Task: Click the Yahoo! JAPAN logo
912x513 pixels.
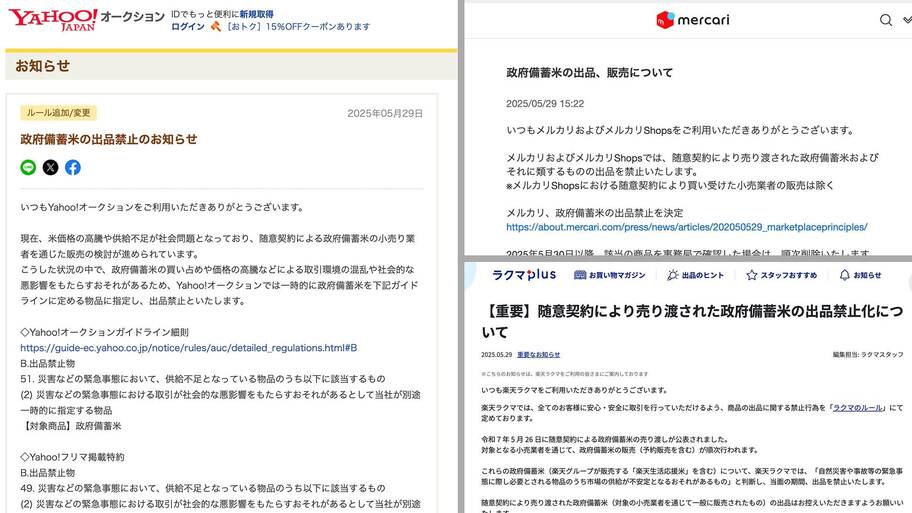Action: point(53,19)
